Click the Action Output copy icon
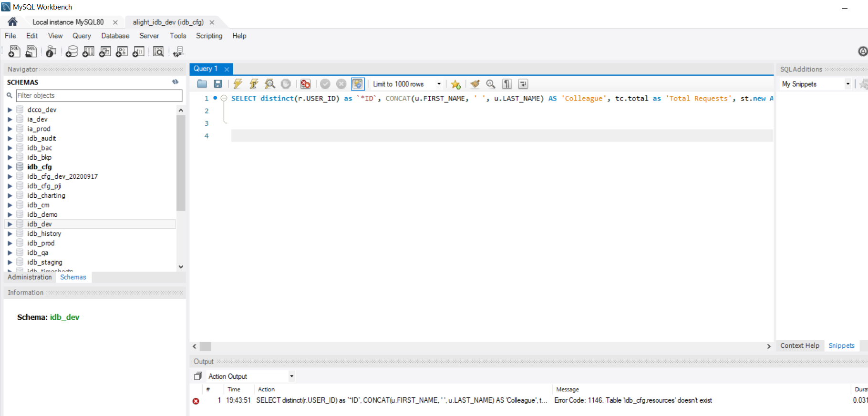The width and height of the screenshot is (868, 416). 198,376
